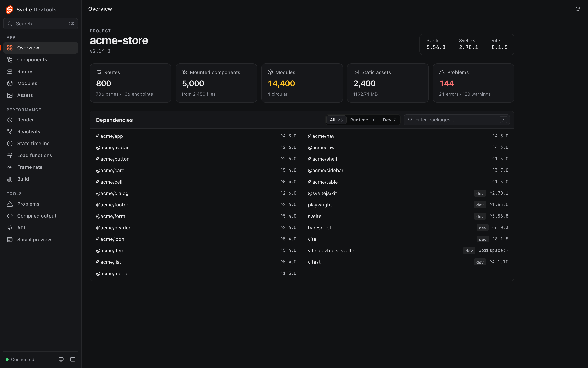The height and width of the screenshot is (368, 588).
Task: Open Load functions icon
Action: [x=10, y=155]
